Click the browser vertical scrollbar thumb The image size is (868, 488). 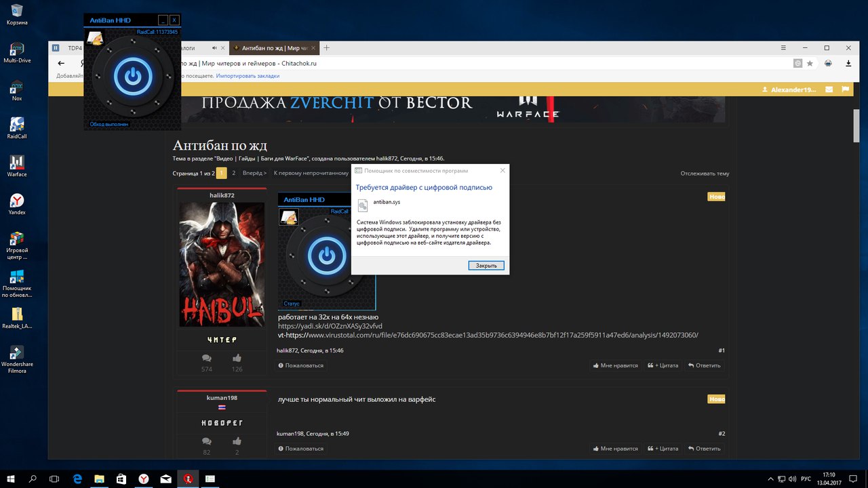tap(856, 125)
